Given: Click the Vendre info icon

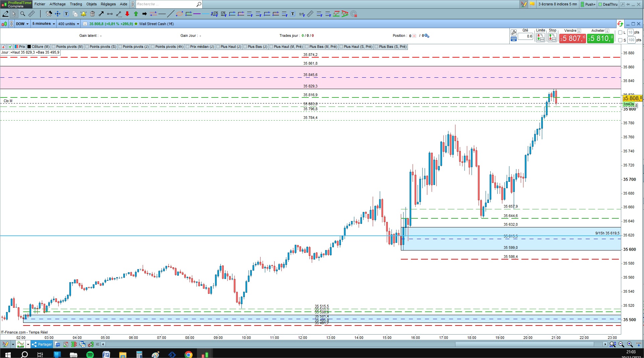Looking at the screenshot, I should [579, 30].
